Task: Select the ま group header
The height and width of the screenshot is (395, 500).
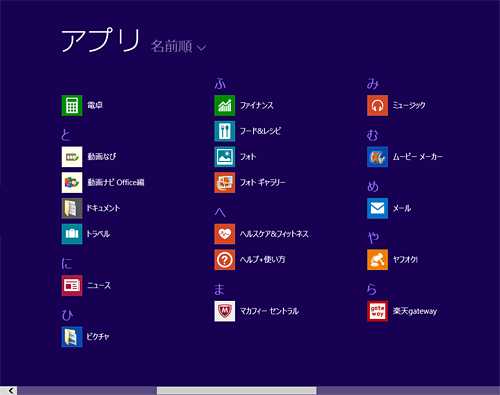Action: [x=219, y=289]
